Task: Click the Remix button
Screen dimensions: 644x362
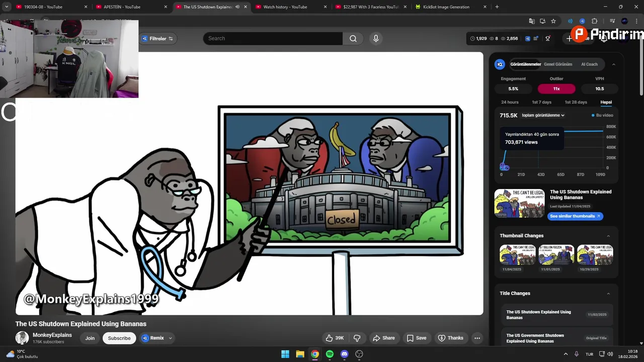Action: 153,338
